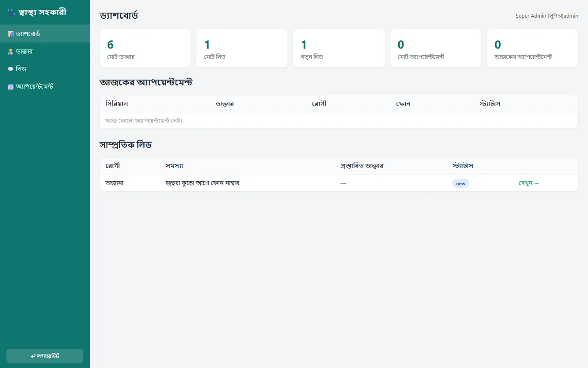Click the আজকের অ্যাপয়েন্টমেন্ট section heading

(x=146, y=82)
